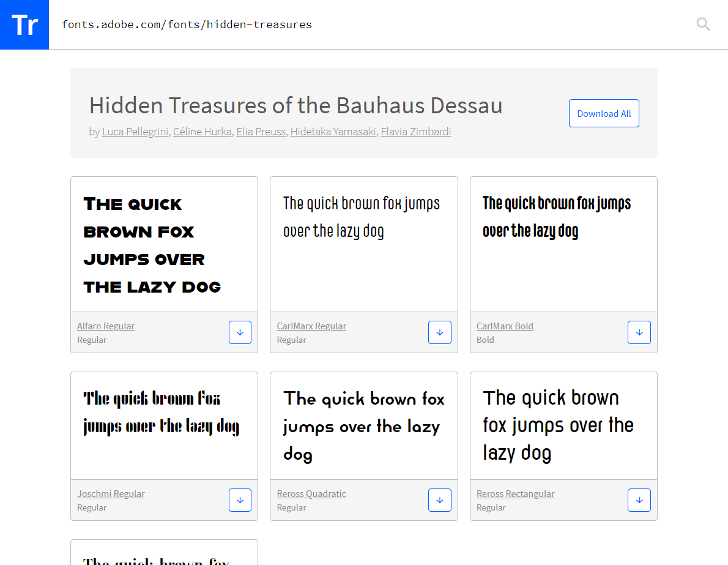
Task: Click the blue Tr logo icon
Action: [x=24, y=24]
